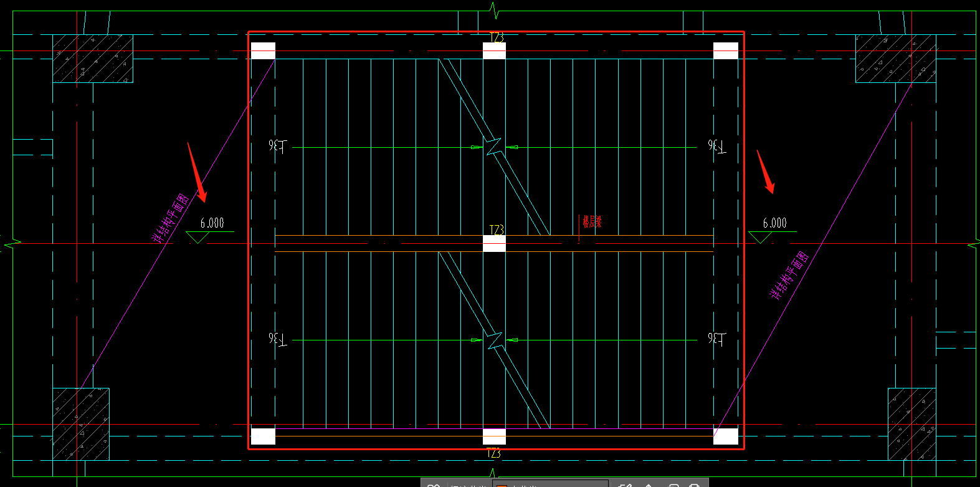
Task: Select the right magenta 详结构平面图 diagonal text
Action: coord(790,275)
